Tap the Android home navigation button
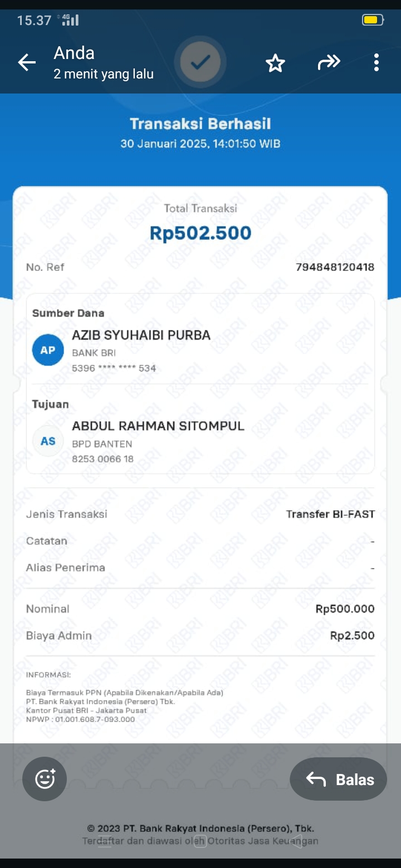 (200, 841)
